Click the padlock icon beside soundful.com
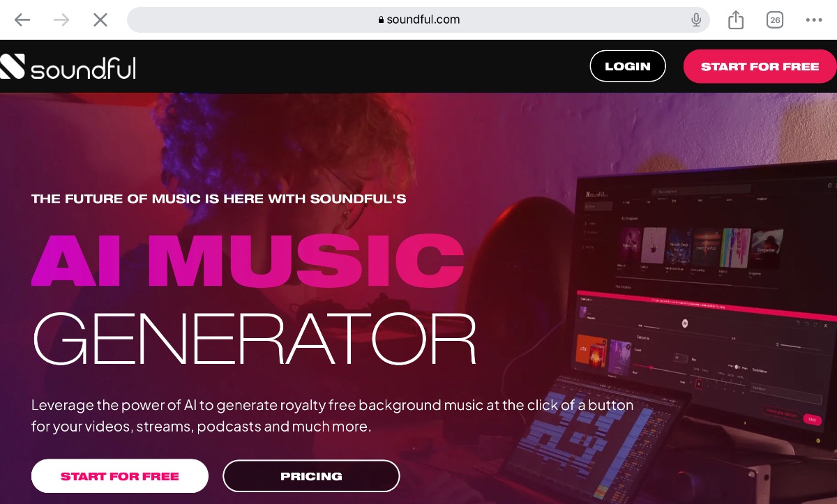The height and width of the screenshot is (504, 837). (381, 20)
